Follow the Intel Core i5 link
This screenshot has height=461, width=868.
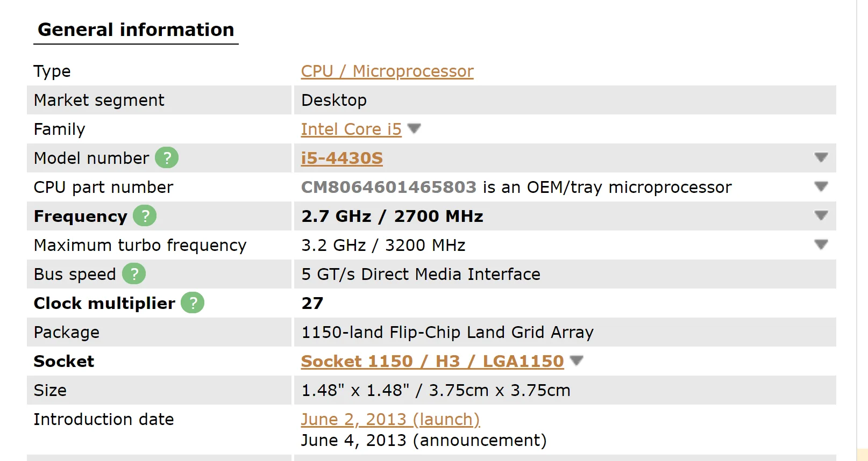coord(351,129)
